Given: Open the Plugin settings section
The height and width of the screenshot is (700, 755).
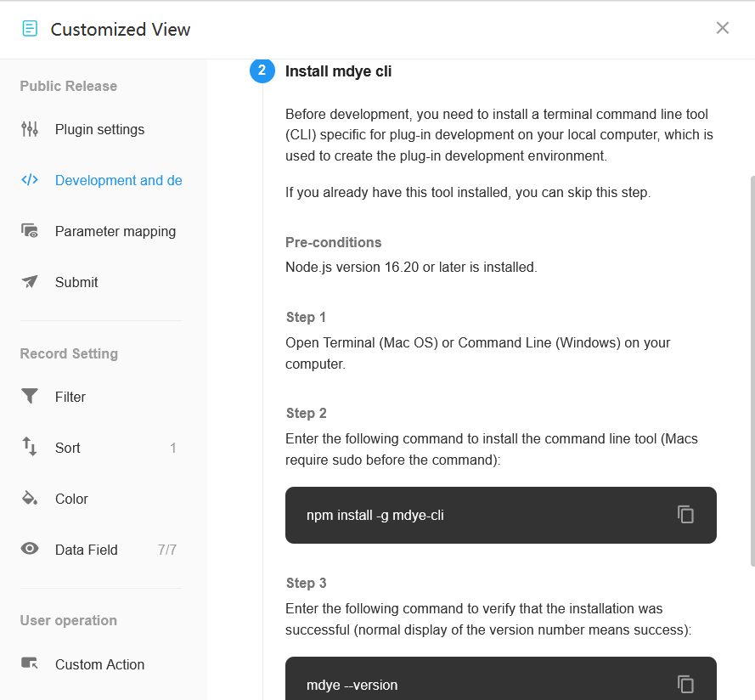Looking at the screenshot, I should click(101, 129).
